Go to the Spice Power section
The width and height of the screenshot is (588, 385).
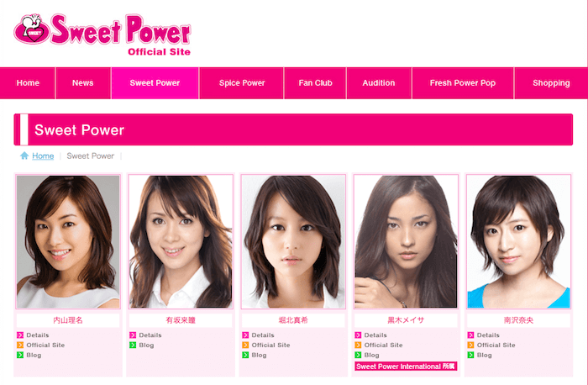coord(242,83)
